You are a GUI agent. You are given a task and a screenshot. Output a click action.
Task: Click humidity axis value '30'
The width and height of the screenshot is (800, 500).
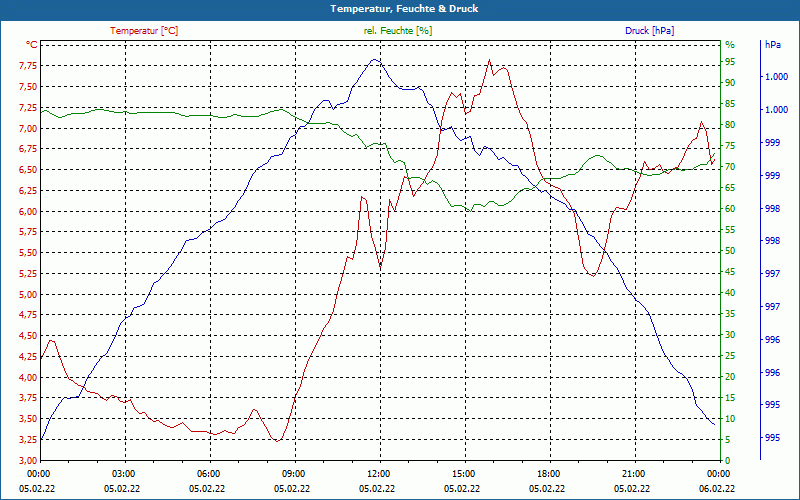730,335
